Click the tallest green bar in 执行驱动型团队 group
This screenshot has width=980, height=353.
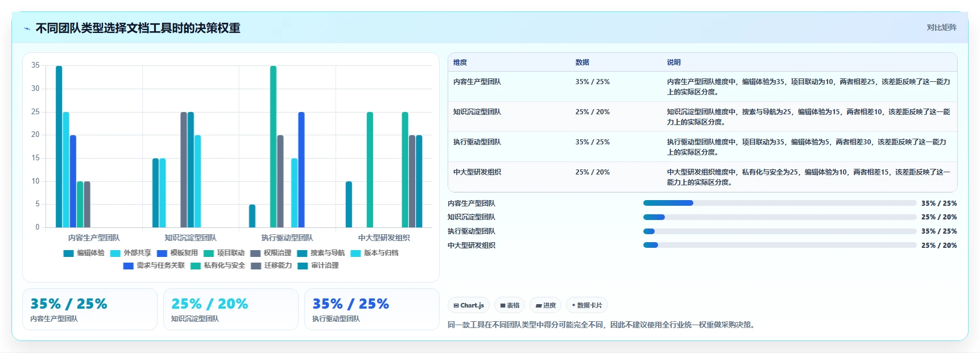click(273, 147)
